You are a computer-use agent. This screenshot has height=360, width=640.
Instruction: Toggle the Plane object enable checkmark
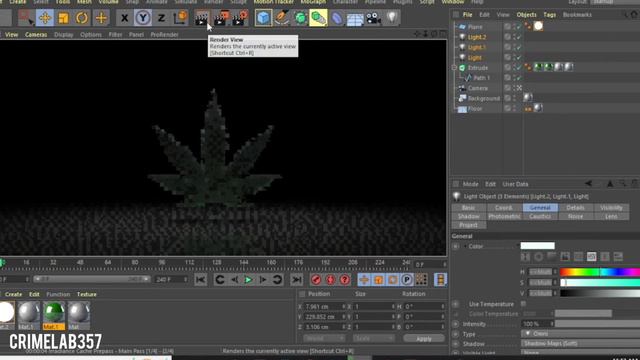click(519, 27)
